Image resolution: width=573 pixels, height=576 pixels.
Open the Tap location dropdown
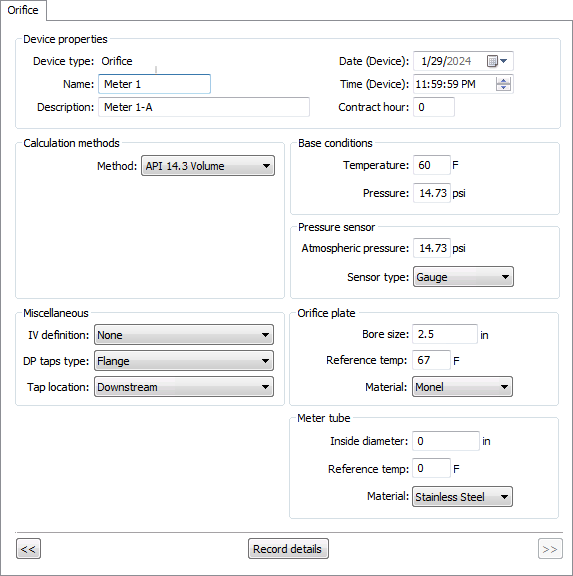184,387
